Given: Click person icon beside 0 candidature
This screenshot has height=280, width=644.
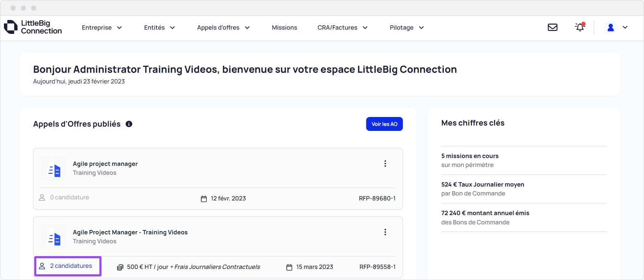Looking at the screenshot, I should point(42,197).
